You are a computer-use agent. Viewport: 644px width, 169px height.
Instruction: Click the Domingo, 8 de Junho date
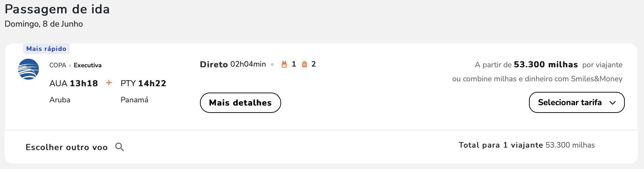(44, 24)
